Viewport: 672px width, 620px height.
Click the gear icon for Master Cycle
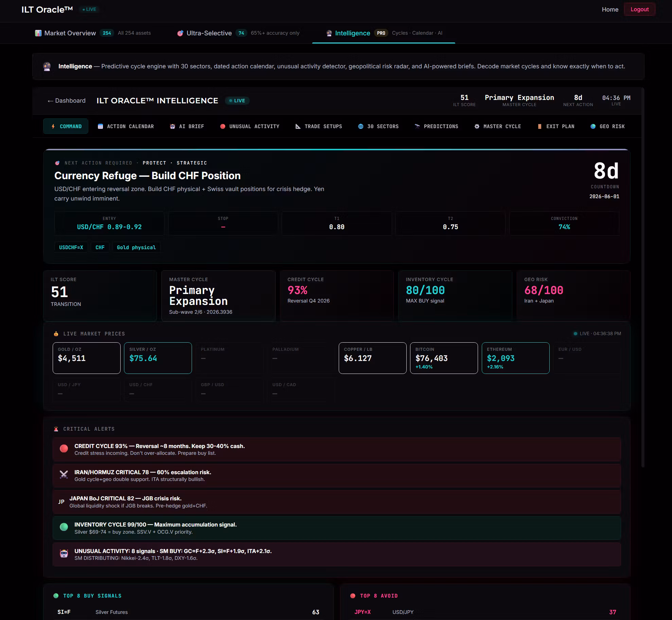coord(477,126)
